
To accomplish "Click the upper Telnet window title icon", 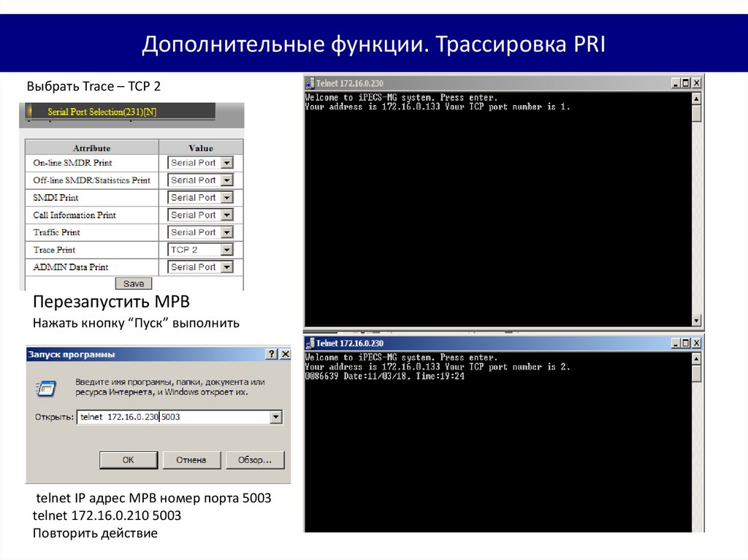I will [x=310, y=83].
